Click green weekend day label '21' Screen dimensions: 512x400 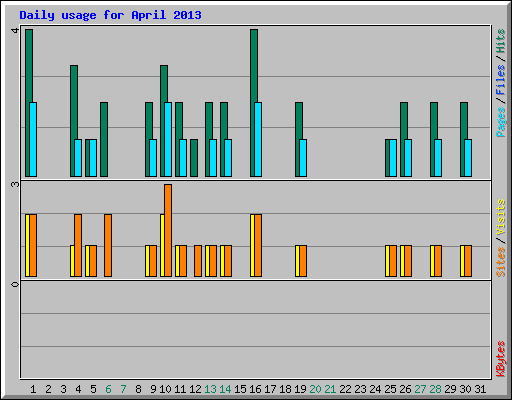[x=330, y=389]
